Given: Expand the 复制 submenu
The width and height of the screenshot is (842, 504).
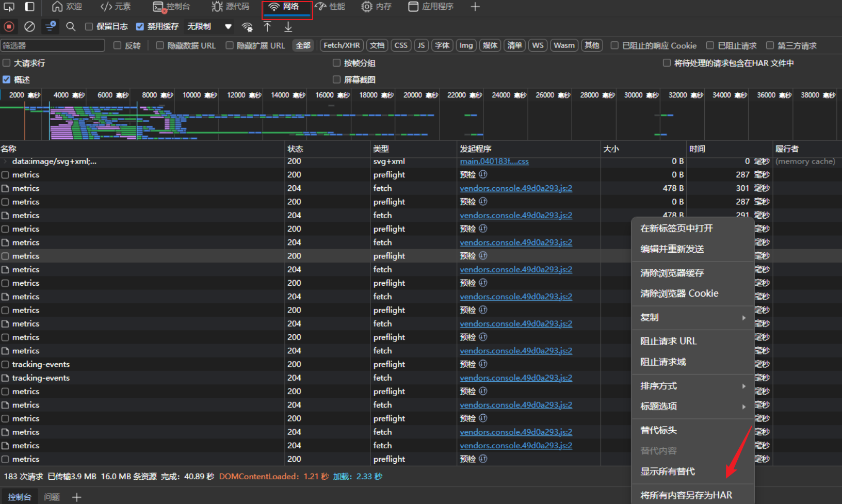Looking at the screenshot, I should tap(693, 317).
